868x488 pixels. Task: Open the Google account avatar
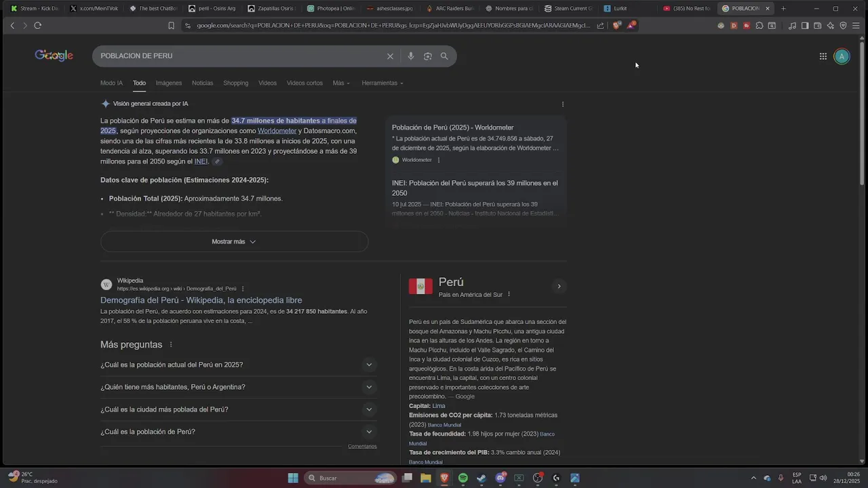(x=842, y=56)
